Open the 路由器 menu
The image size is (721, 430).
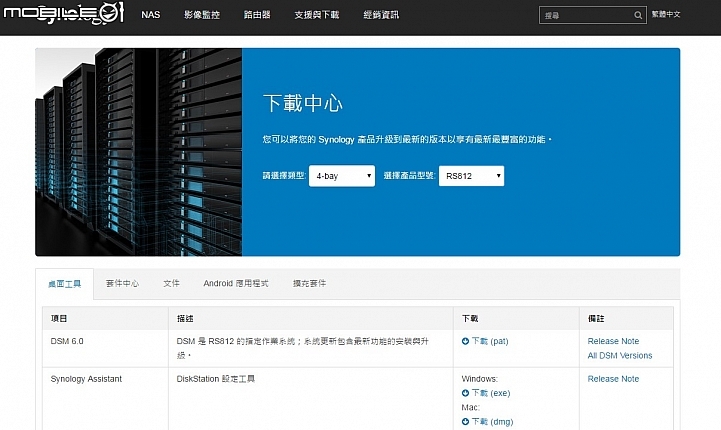click(257, 15)
